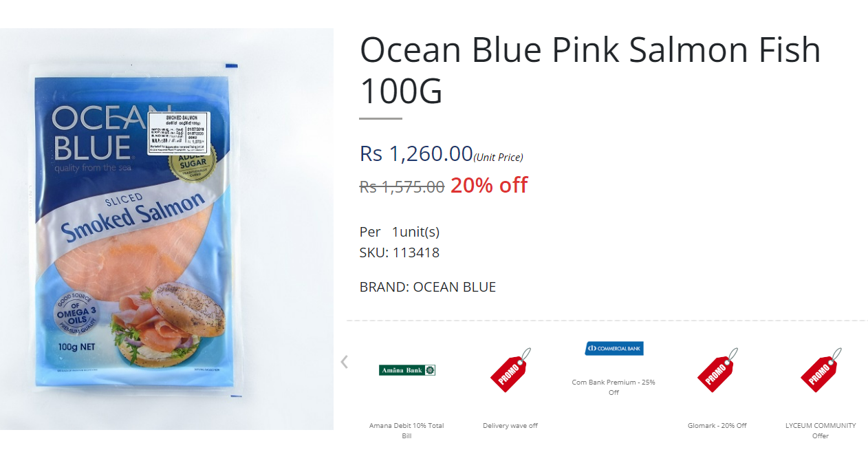Click the Rs 1,260.00 unit price
868x452 pixels.
[x=416, y=153]
